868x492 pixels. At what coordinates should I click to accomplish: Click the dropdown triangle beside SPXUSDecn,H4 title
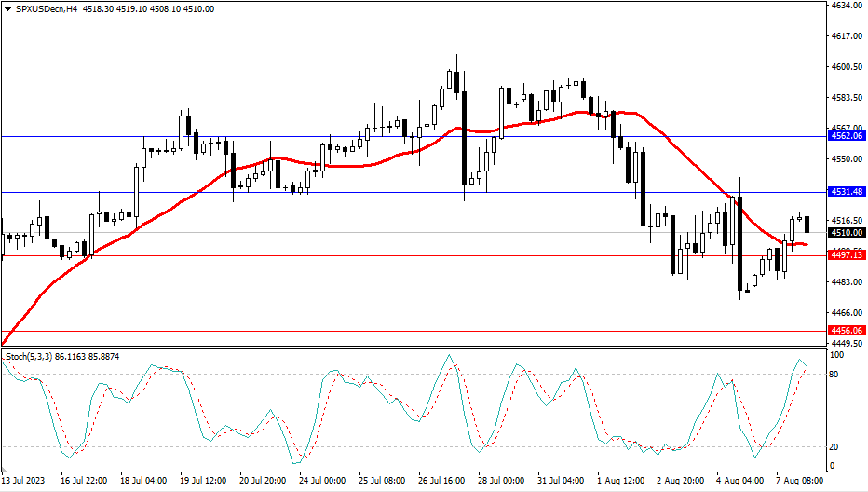click(x=7, y=8)
